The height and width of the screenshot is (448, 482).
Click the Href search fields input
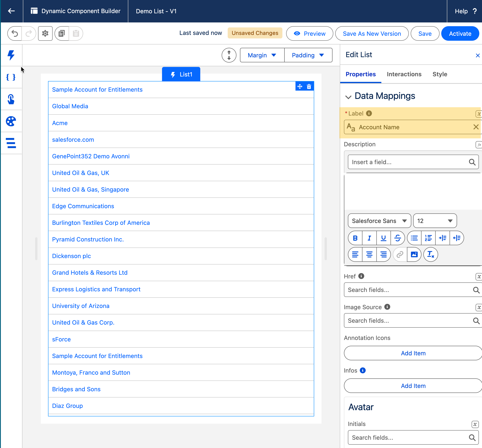pos(413,290)
